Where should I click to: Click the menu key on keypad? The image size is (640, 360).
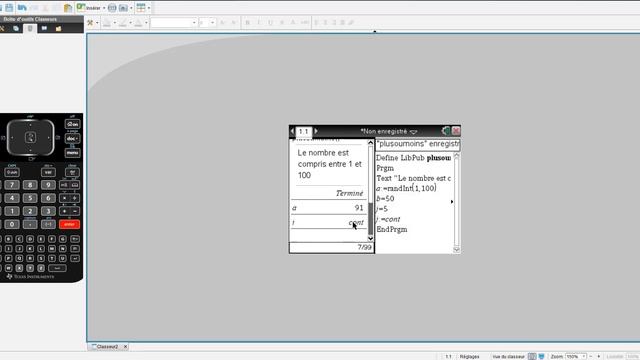coord(72,153)
